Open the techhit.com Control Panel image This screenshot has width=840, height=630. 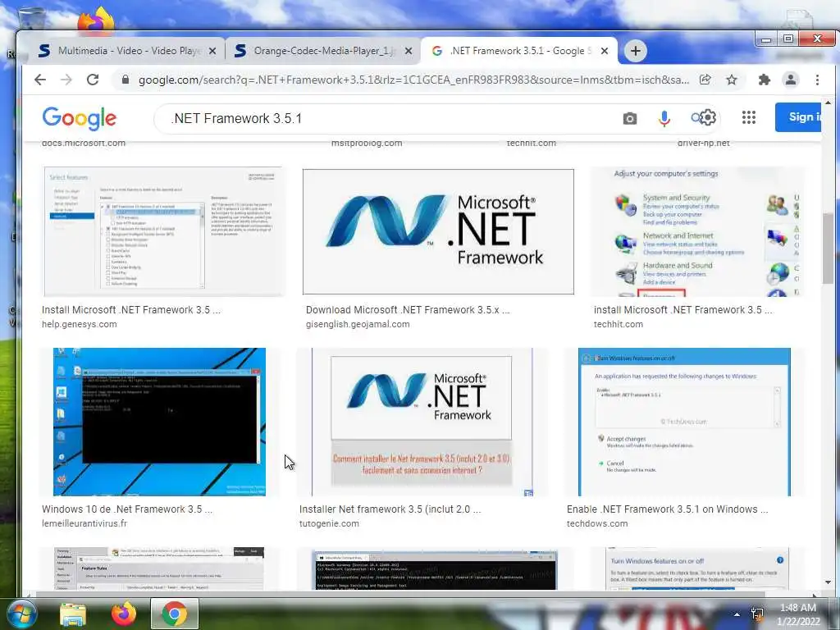pyautogui.click(x=697, y=231)
